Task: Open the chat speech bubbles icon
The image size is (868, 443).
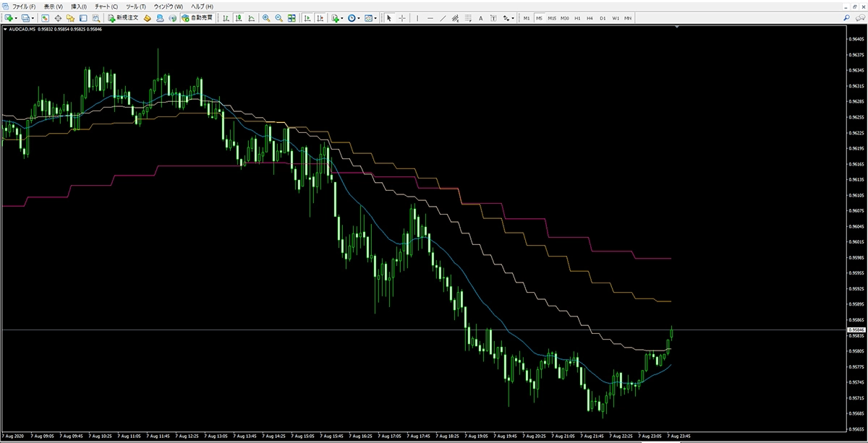Action: point(859,17)
